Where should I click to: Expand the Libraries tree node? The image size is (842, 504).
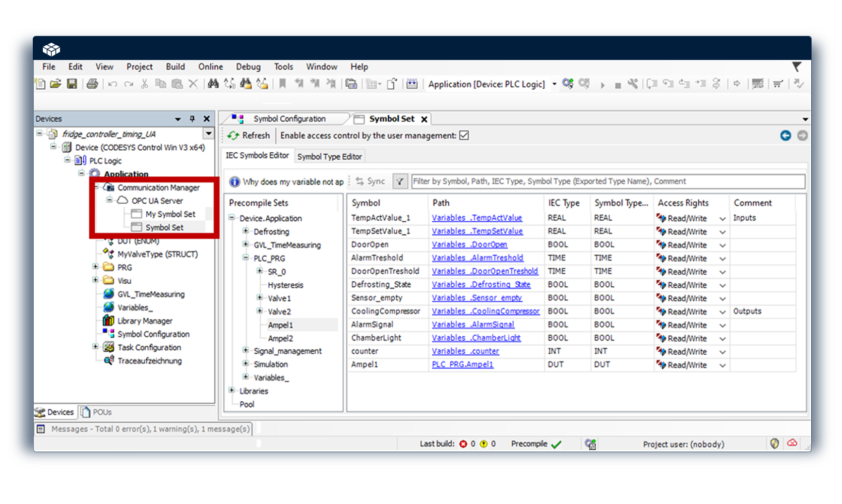coord(231,391)
